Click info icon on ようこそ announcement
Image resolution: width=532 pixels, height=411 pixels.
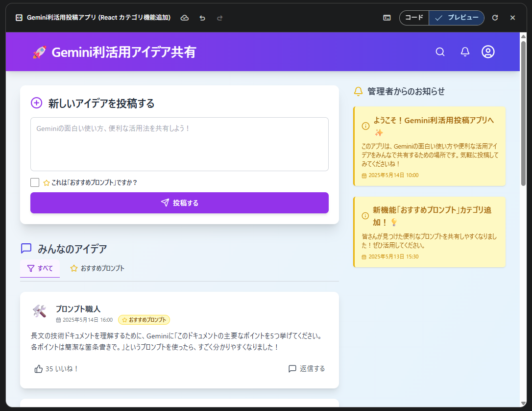[x=365, y=126]
